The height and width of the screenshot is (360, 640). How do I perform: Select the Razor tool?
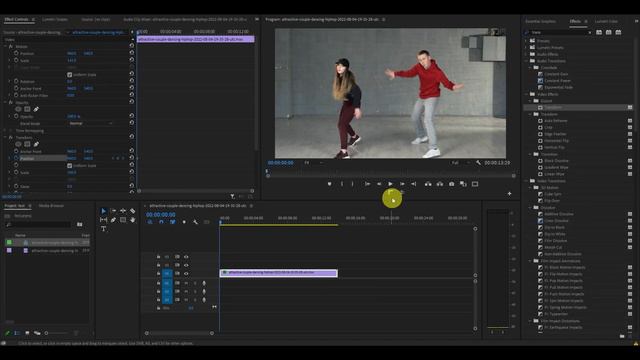tap(133, 211)
